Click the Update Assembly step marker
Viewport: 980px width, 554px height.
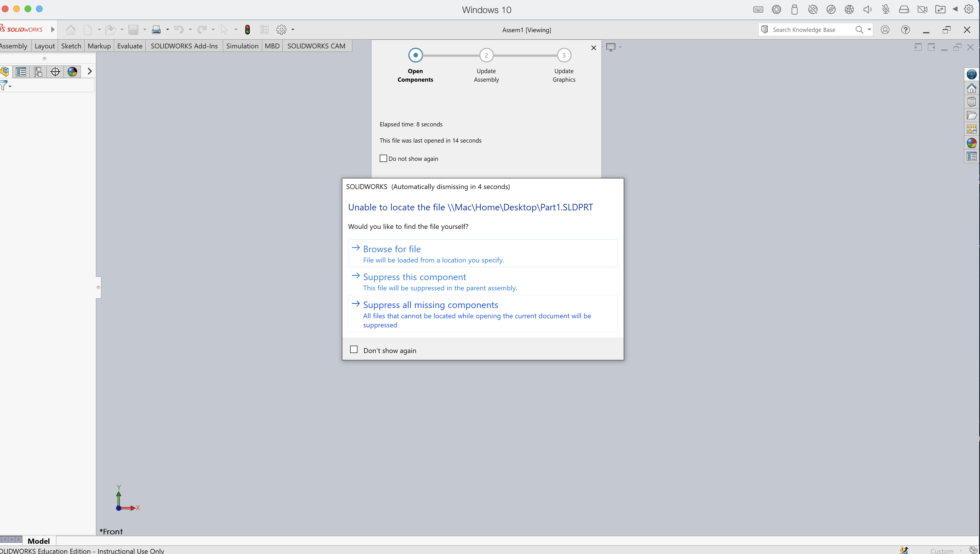pos(486,55)
